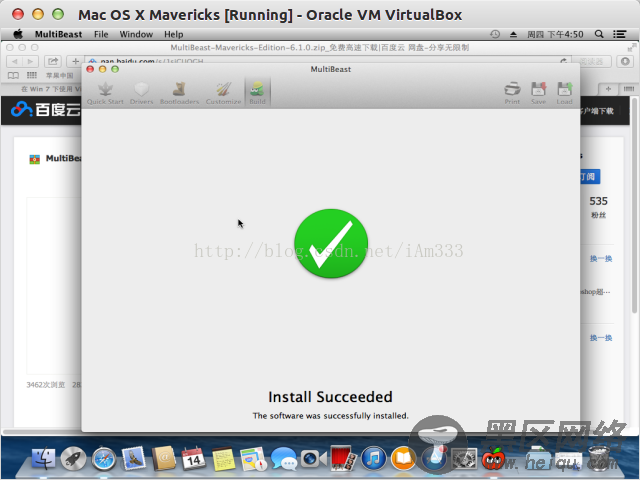Open Photo Booth from the Dock

point(343,458)
